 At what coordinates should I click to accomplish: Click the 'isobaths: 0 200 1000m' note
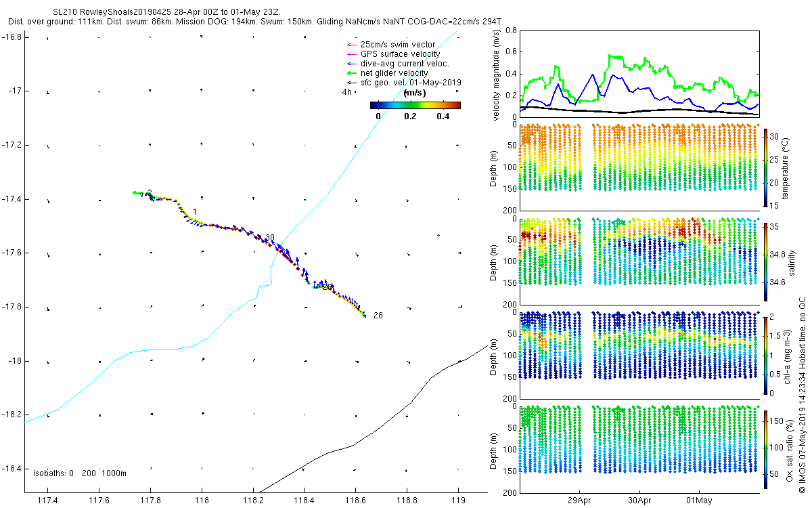tap(80, 473)
